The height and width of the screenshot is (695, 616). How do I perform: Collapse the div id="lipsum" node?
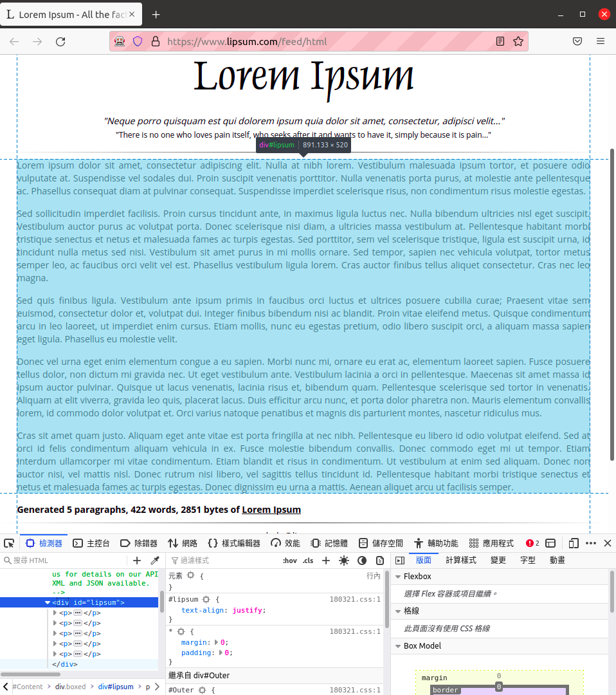(48, 603)
